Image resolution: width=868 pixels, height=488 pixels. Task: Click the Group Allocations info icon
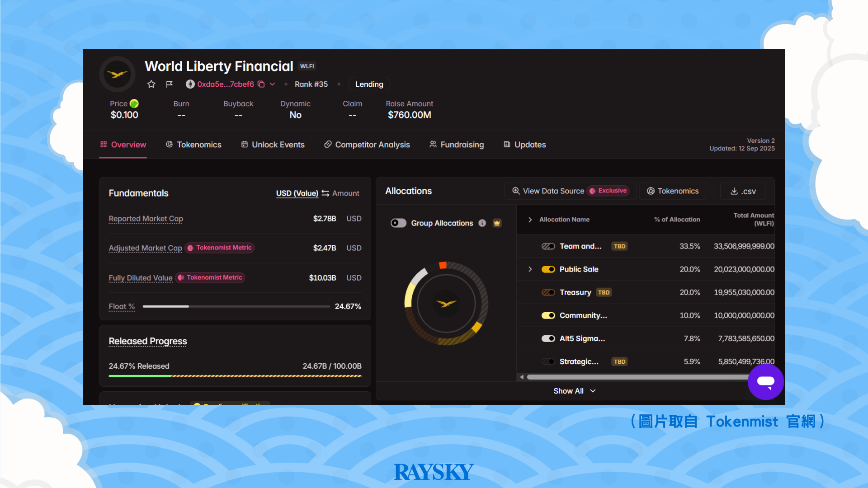coord(482,223)
